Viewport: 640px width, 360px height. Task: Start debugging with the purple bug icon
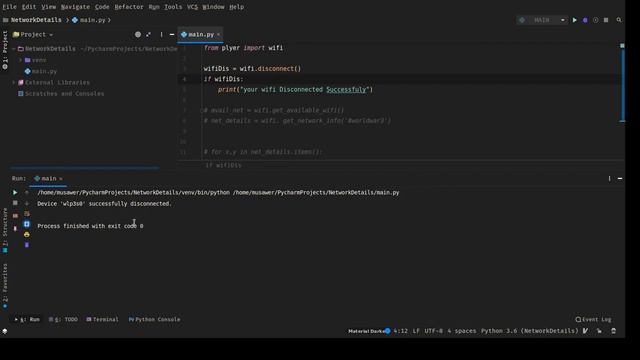(x=585, y=20)
